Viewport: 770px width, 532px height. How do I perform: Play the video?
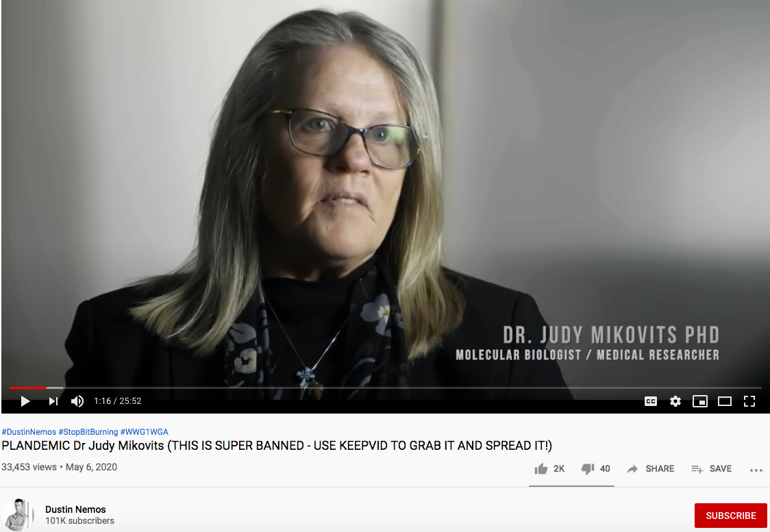(x=25, y=401)
